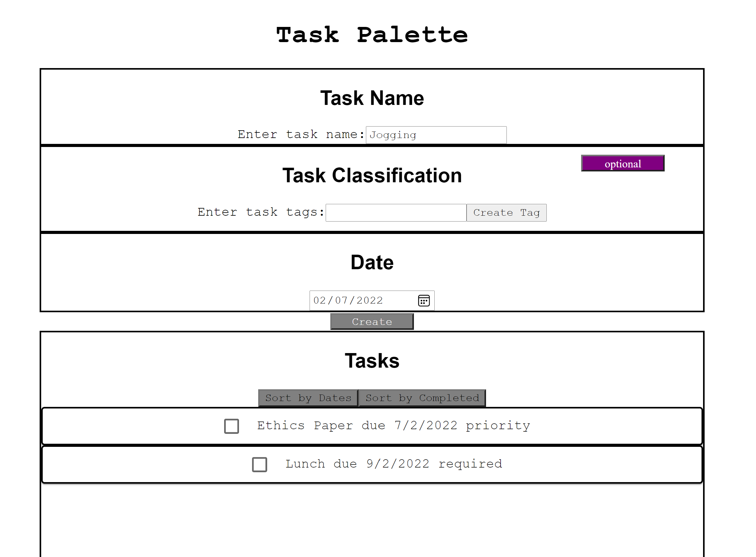This screenshot has width=756, height=557.
Task: Select the year 2022 in date field
Action: point(369,300)
